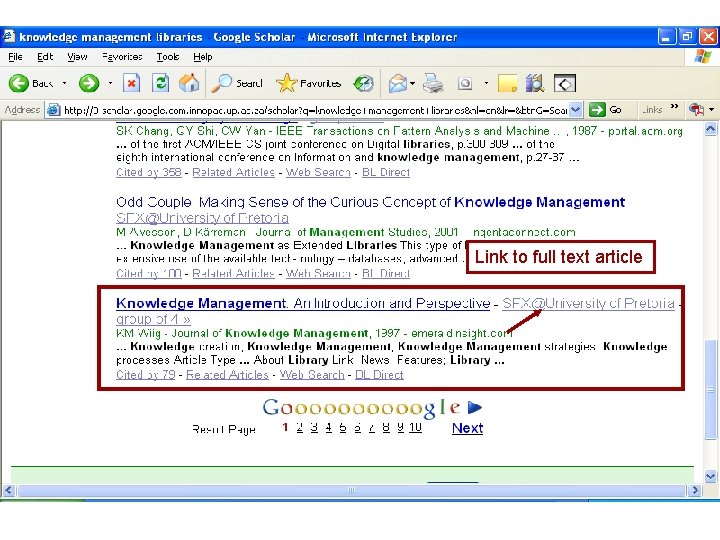The height and width of the screenshot is (540, 720).
Task: Click the Forward arrow icon
Action: click(89, 83)
